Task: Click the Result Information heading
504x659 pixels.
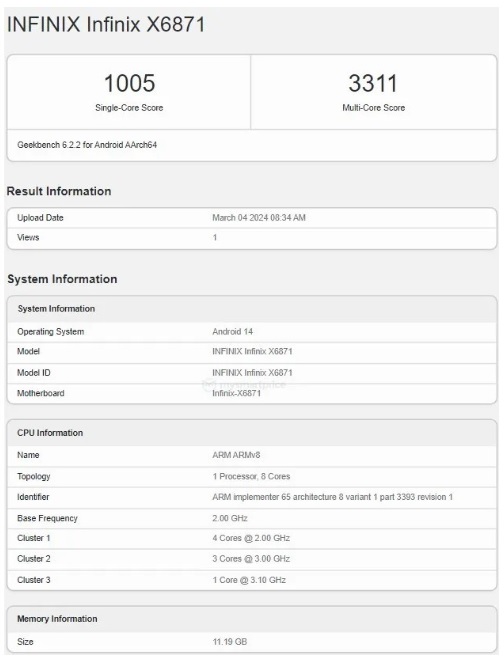Action: (x=59, y=191)
